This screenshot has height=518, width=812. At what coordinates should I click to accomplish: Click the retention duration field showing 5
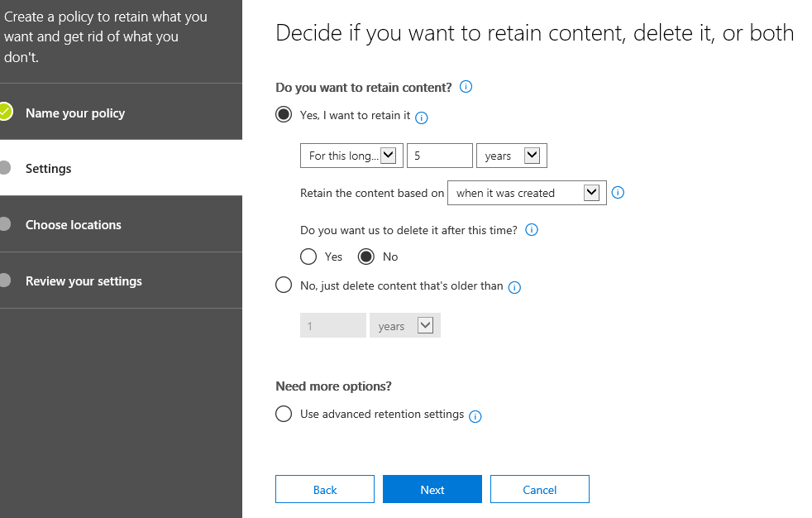click(x=439, y=156)
